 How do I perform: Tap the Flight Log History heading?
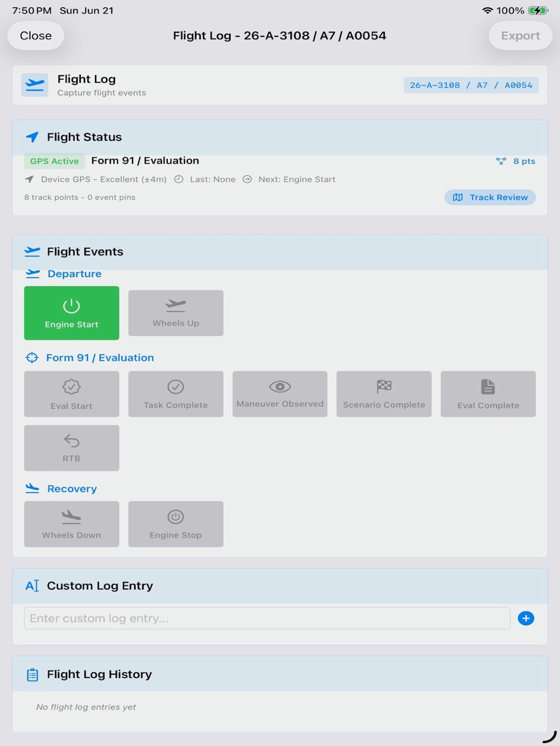100,674
